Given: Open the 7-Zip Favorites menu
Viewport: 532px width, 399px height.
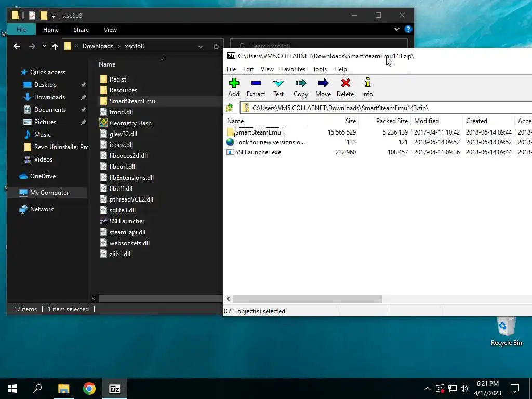Looking at the screenshot, I should pyautogui.click(x=293, y=69).
